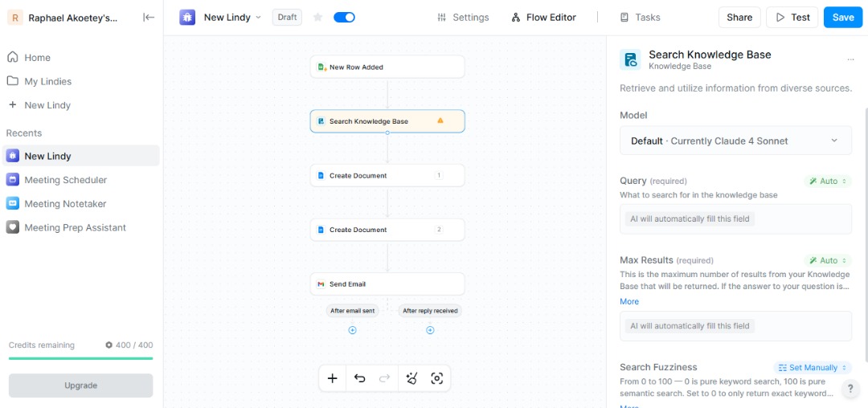
Task: Redo the flow change
Action: point(384,378)
